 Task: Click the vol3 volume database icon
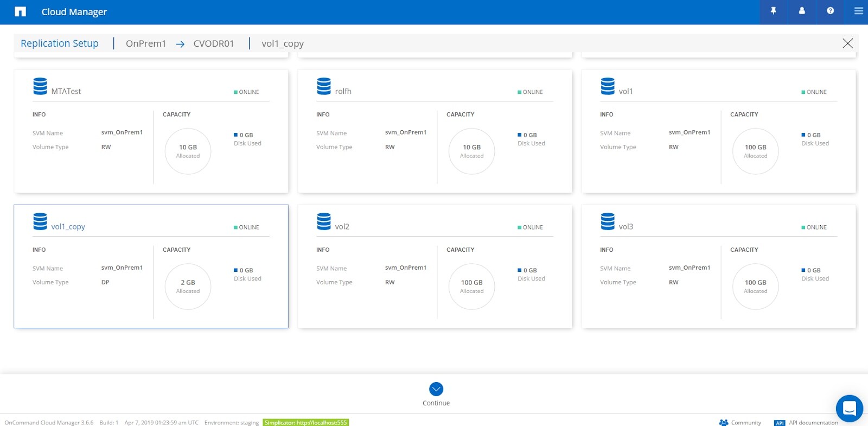608,221
